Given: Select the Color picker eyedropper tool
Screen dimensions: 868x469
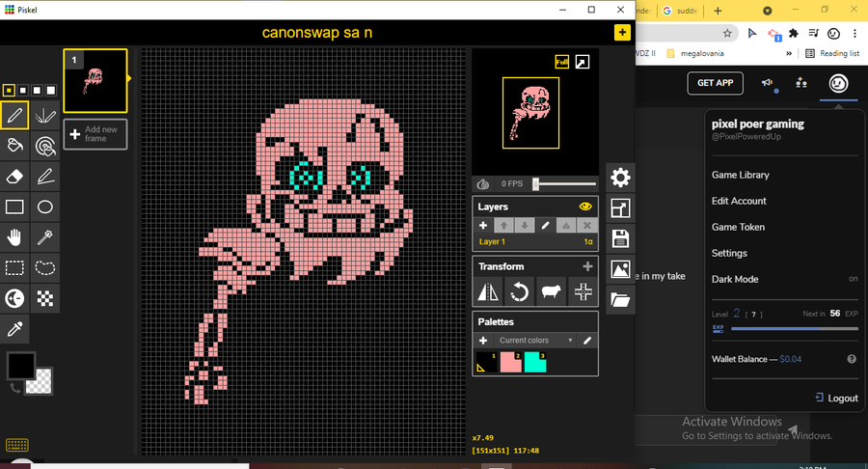Looking at the screenshot, I should tap(14, 329).
